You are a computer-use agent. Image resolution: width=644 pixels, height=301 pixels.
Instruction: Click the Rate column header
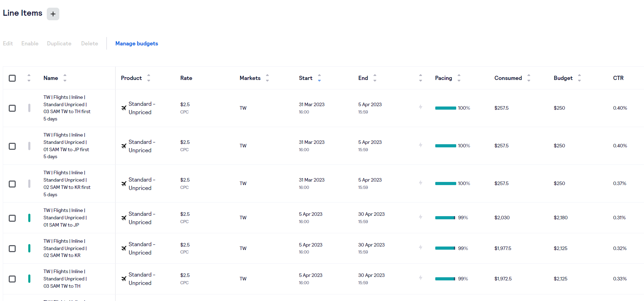point(186,78)
